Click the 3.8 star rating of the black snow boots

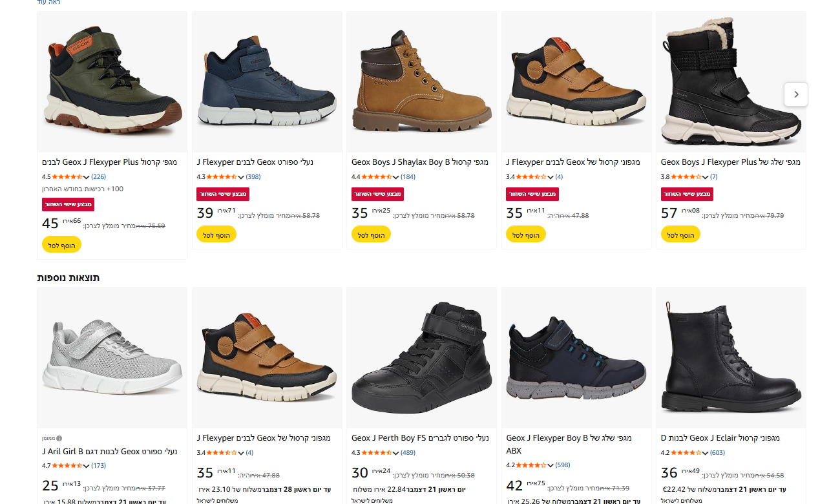point(686,177)
